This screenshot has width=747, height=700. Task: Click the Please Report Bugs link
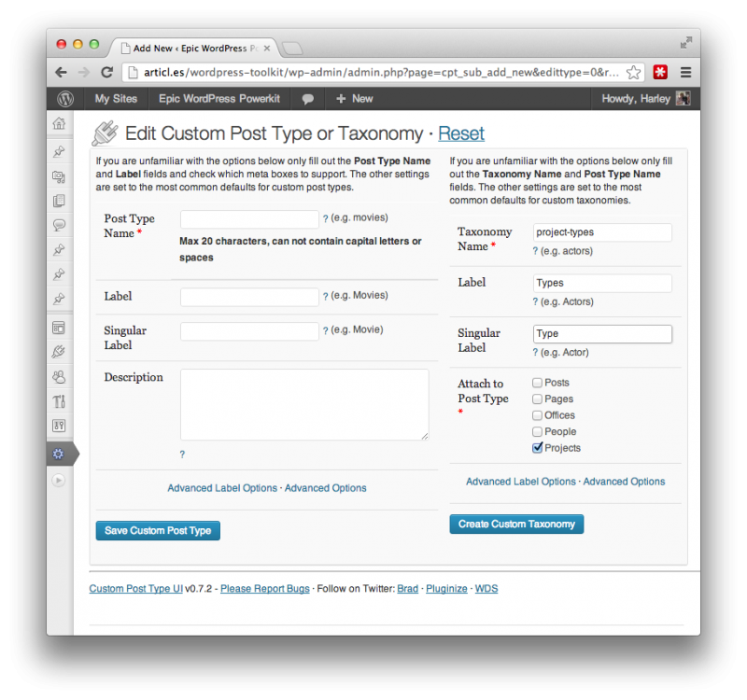click(x=265, y=589)
